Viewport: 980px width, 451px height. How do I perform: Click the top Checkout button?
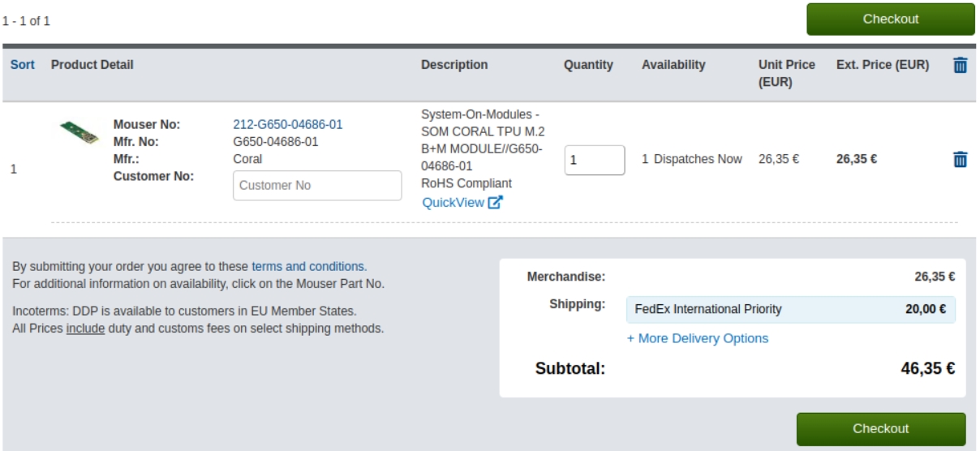[891, 19]
